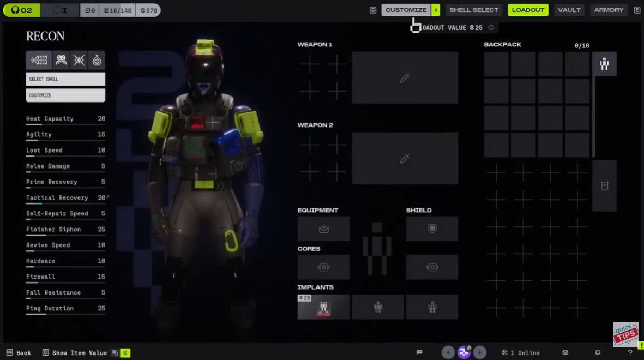
Task: Open the Equipment slot
Action: (323, 229)
